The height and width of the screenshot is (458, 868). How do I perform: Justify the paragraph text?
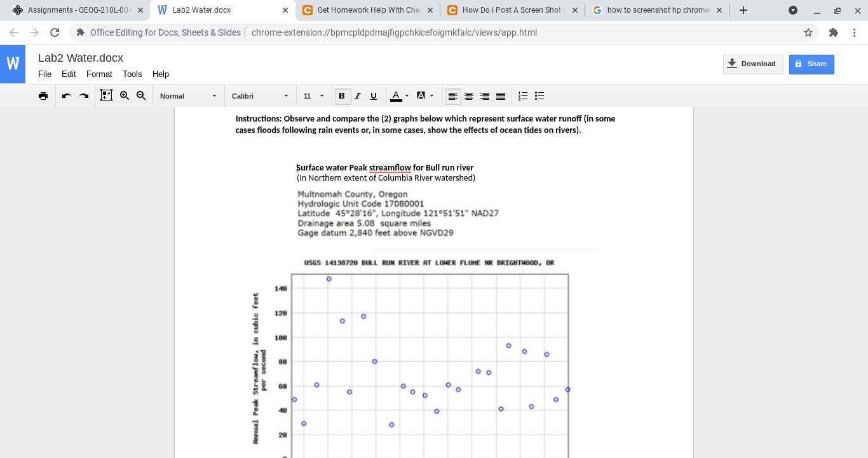click(501, 96)
